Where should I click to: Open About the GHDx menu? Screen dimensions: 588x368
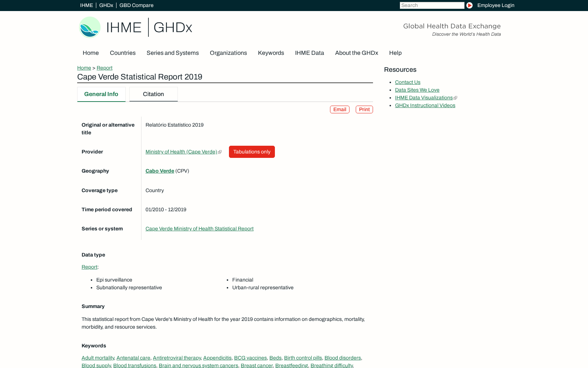(x=356, y=53)
